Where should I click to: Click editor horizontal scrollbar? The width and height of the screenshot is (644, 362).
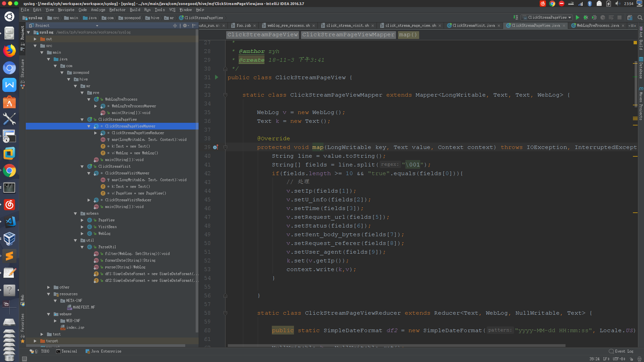coord(397,346)
